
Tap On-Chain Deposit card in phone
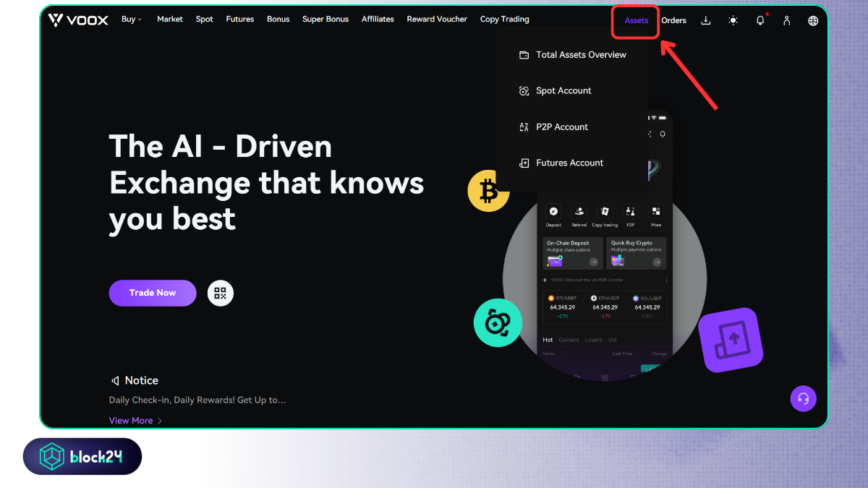(573, 253)
